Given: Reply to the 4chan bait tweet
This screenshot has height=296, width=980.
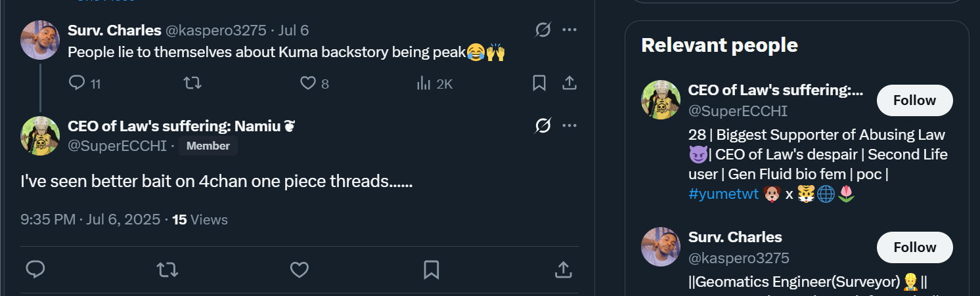Looking at the screenshot, I should (x=35, y=269).
